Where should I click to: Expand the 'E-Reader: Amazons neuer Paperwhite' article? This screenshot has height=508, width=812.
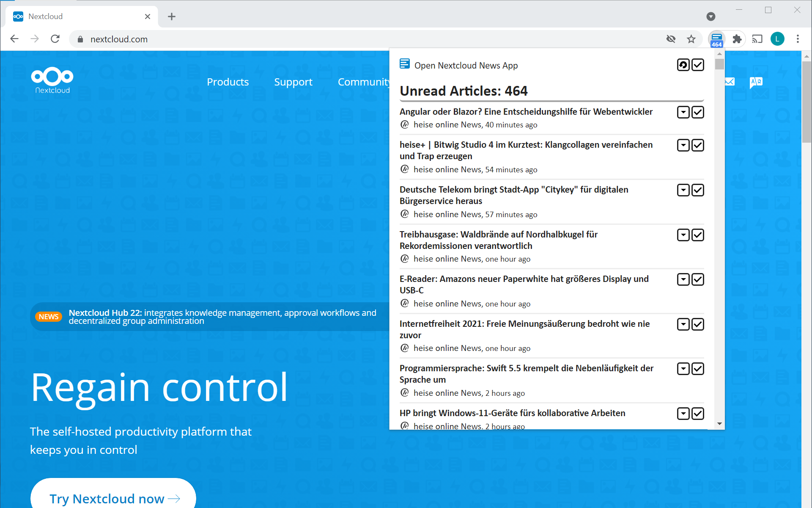click(683, 279)
